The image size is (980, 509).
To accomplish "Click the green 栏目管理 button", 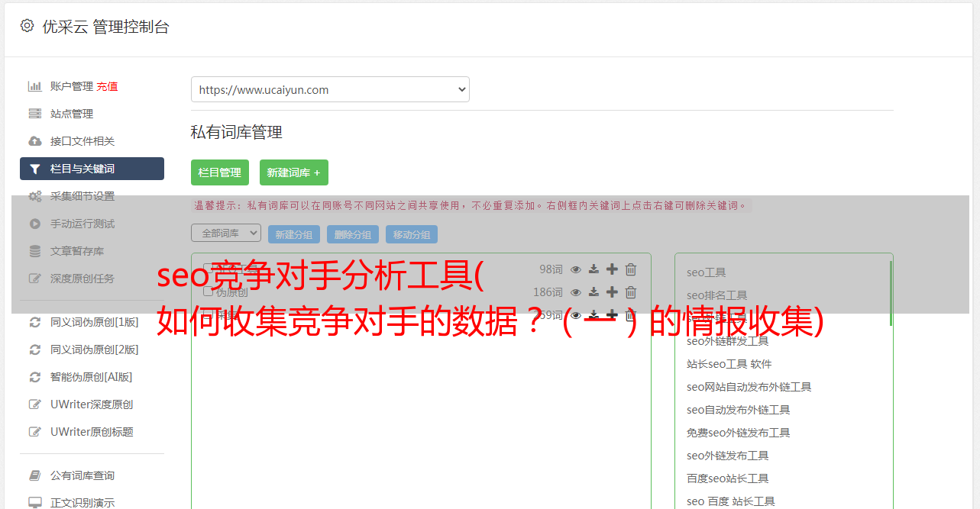I will [x=220, y=172].
